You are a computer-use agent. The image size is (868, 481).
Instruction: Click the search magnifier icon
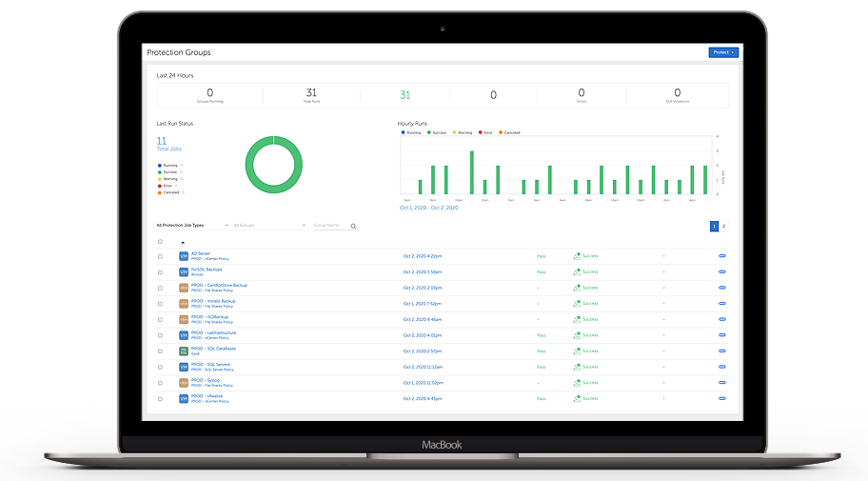(x=353, y=226)
